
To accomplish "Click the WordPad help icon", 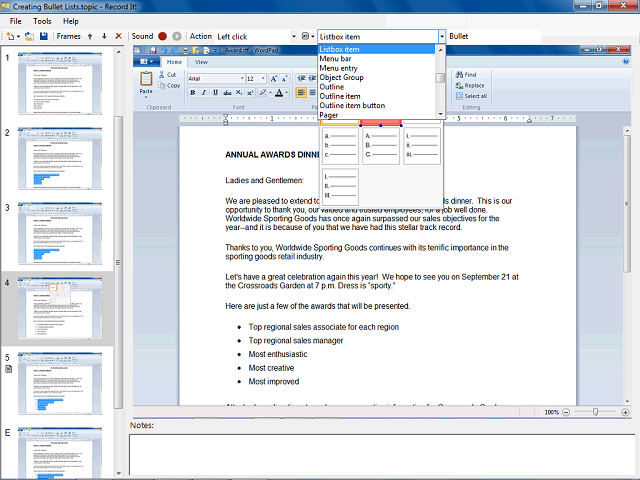I will 626,61.
